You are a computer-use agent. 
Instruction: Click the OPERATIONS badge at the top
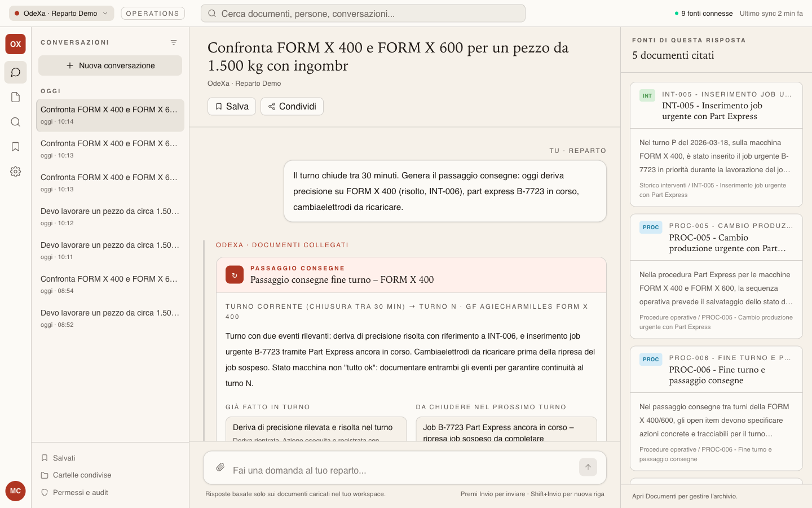[x=152, y=13]
